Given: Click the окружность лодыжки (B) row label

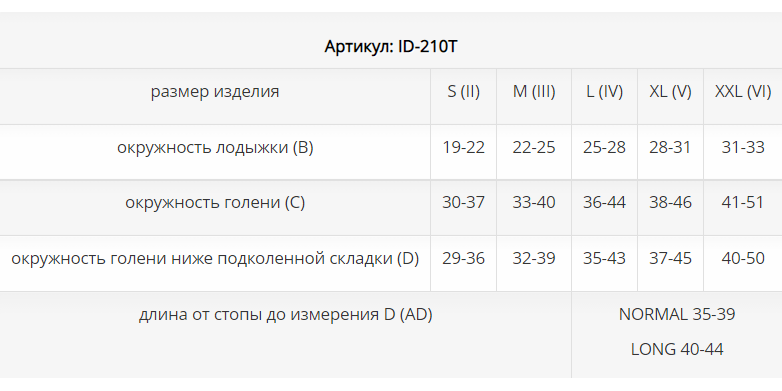Looking at the screenshot, I should pos(215,148).
